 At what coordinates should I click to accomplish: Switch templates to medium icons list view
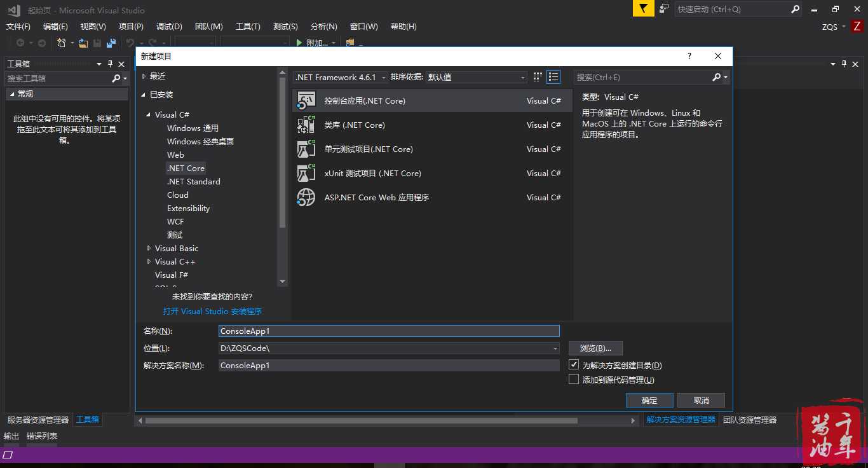point(553,77)
